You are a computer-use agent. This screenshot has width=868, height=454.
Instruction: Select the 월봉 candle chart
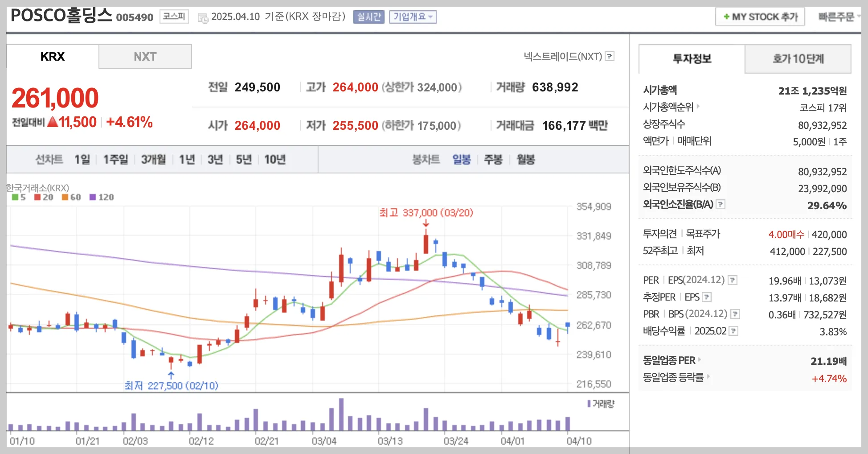(x=526, y=160)
